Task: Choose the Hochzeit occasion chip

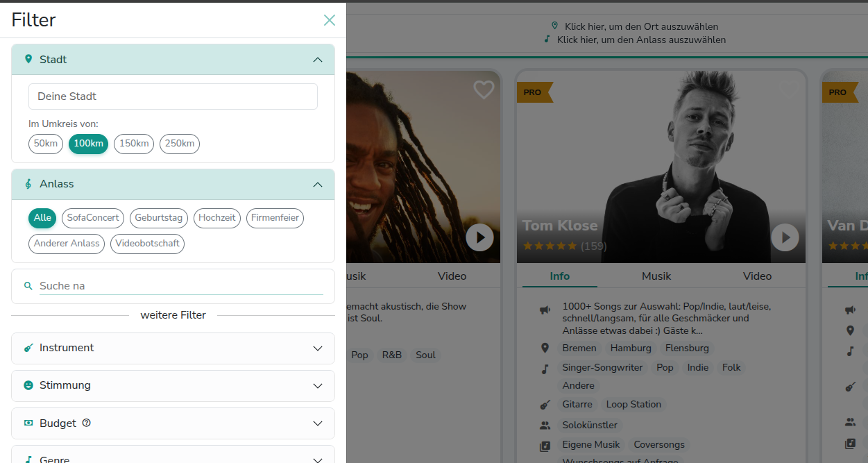Action: tap(217, 218)
